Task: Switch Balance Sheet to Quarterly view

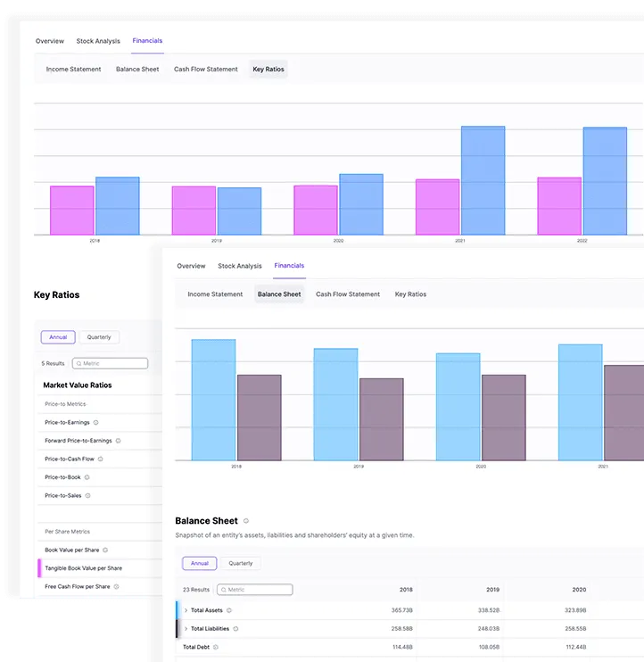Action: coord(241,563)
